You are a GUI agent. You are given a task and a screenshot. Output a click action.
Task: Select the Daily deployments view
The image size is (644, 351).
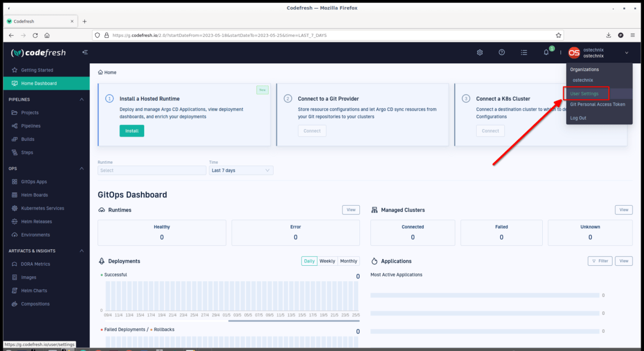309,261
